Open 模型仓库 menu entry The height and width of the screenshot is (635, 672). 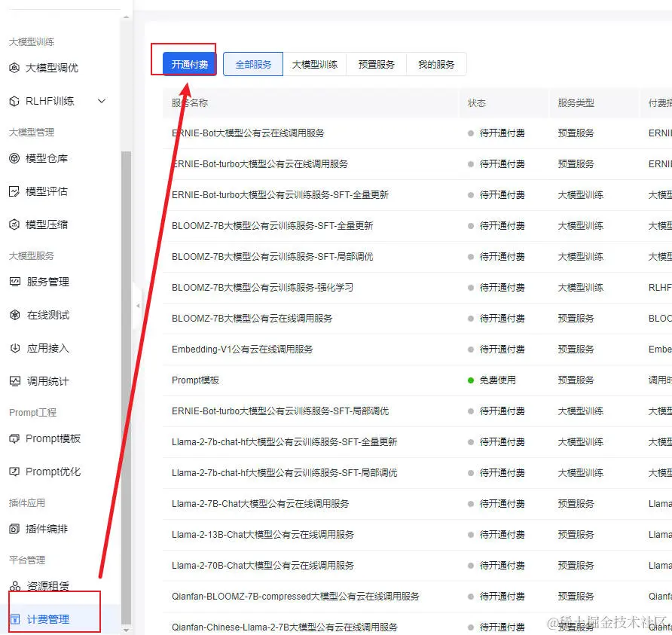coord(46,158)
